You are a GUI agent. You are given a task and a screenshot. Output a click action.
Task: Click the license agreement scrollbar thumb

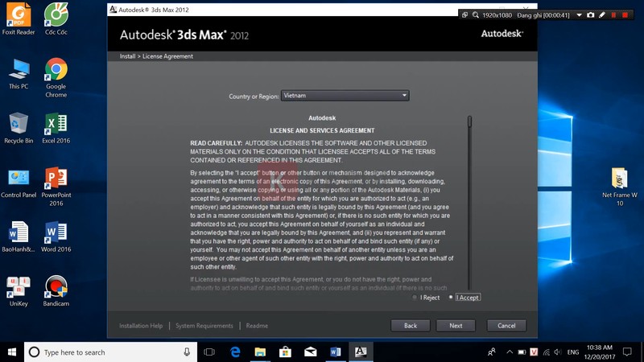point(469,122)
